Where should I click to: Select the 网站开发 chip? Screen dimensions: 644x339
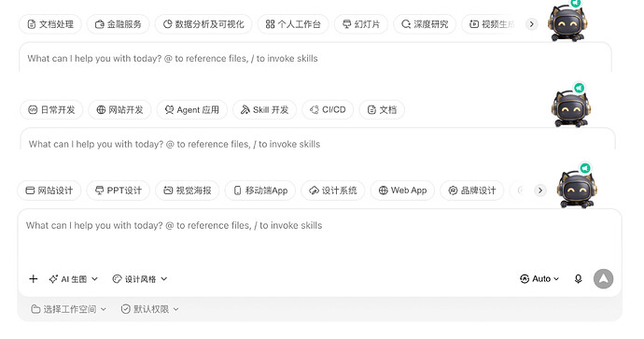coord(119,109)
